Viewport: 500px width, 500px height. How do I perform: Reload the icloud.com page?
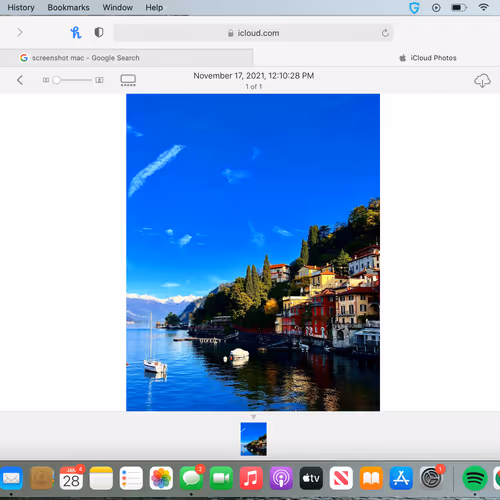click(385, 33)
